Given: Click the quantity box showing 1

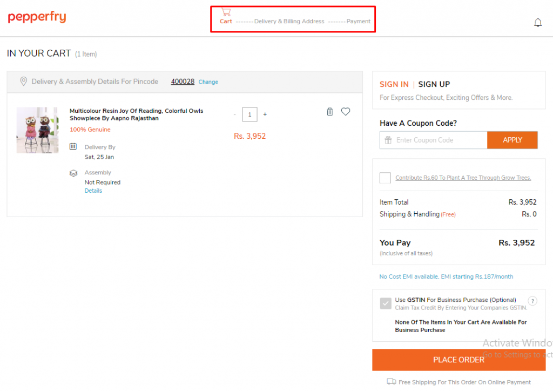Looking at the screenshot, I should point(249,114).
